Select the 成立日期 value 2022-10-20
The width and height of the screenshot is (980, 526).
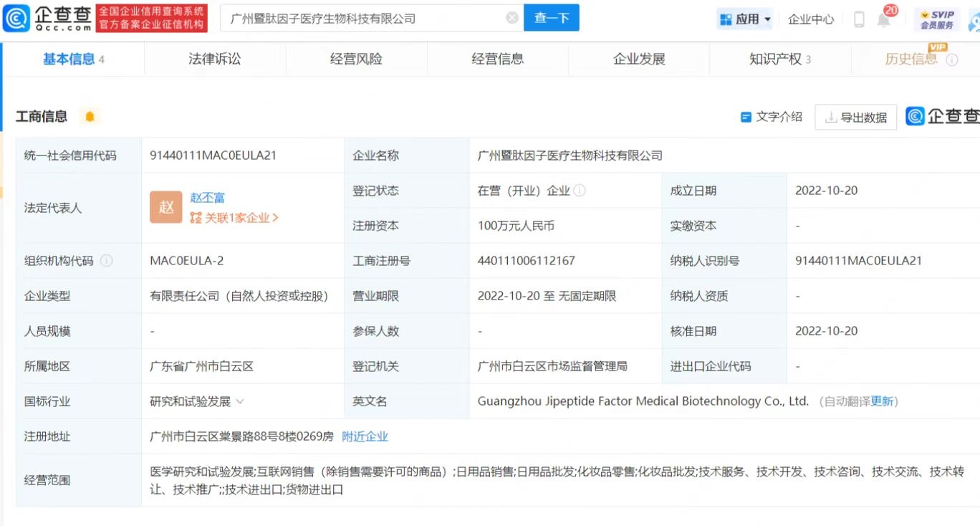point(827,191)
